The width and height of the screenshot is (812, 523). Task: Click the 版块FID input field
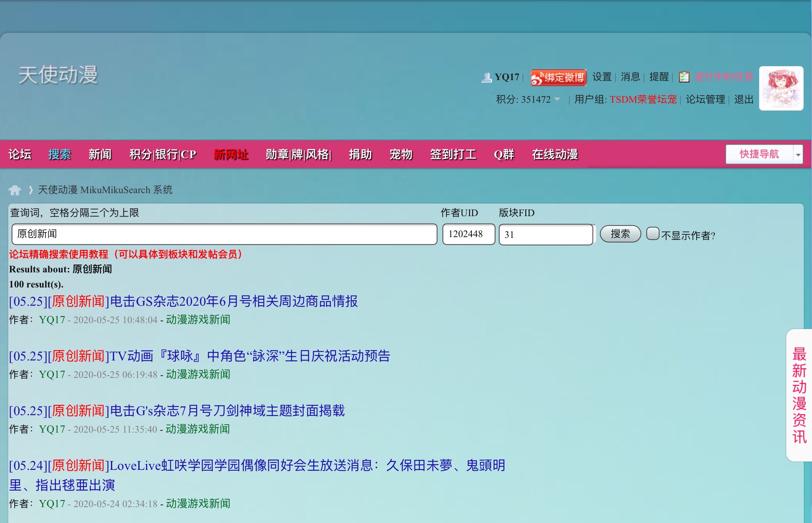[x=546, y=235]
